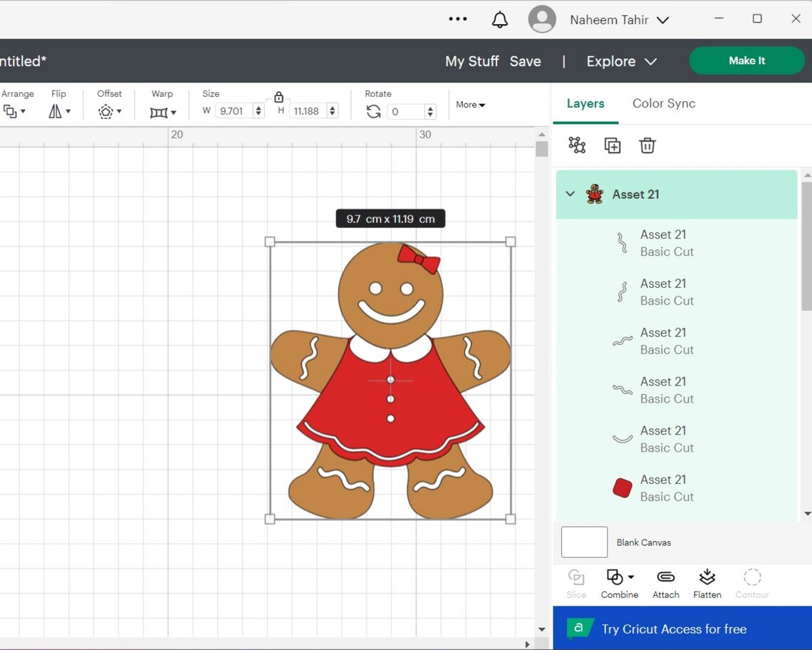Click the Blank Canvas color swatch
Viewport: 812px width, 650px height.
coord(583,542)
